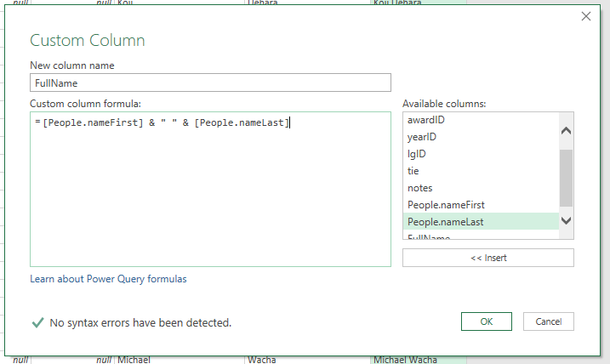Confirm with the OK button
This screenshot has width=610, height=364.
pos(486,321)
